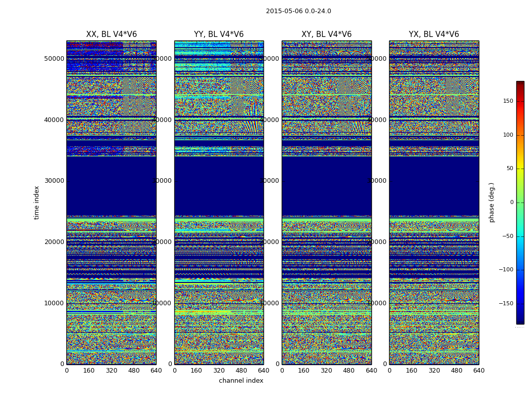Image resolution: width=532 pixels, height=405 pixels.
Task: Click the dark blue blank band in XY plot
Action: coord(327,186)
